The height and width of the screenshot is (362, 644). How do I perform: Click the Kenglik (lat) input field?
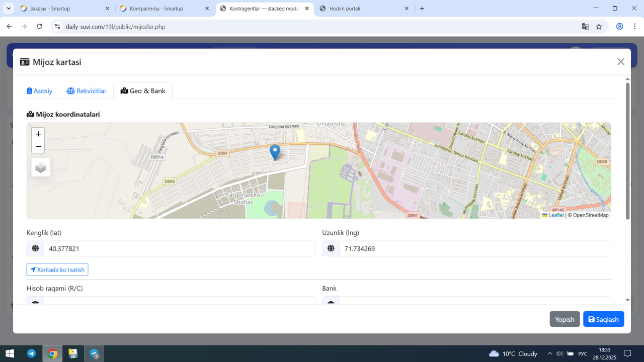[179, 248]
